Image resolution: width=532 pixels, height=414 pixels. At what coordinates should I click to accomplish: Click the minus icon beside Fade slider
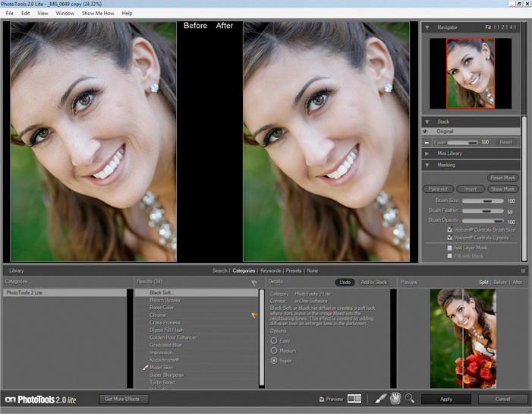[427, 142]
